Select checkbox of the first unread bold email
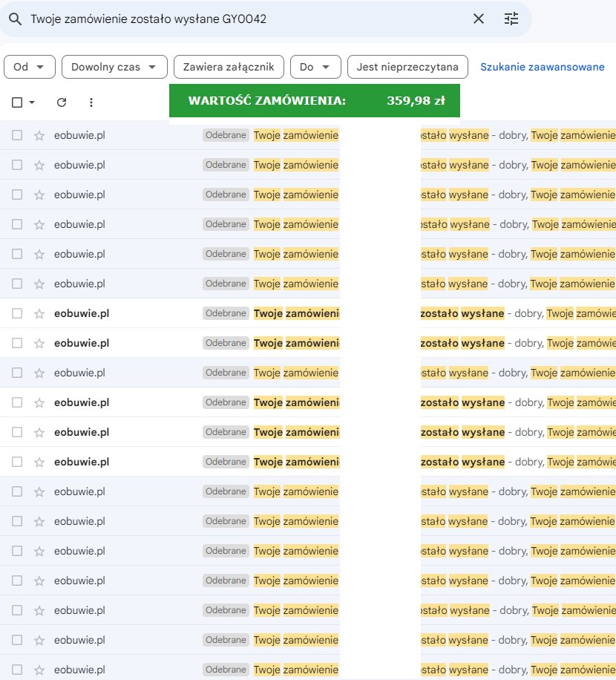 17,313
